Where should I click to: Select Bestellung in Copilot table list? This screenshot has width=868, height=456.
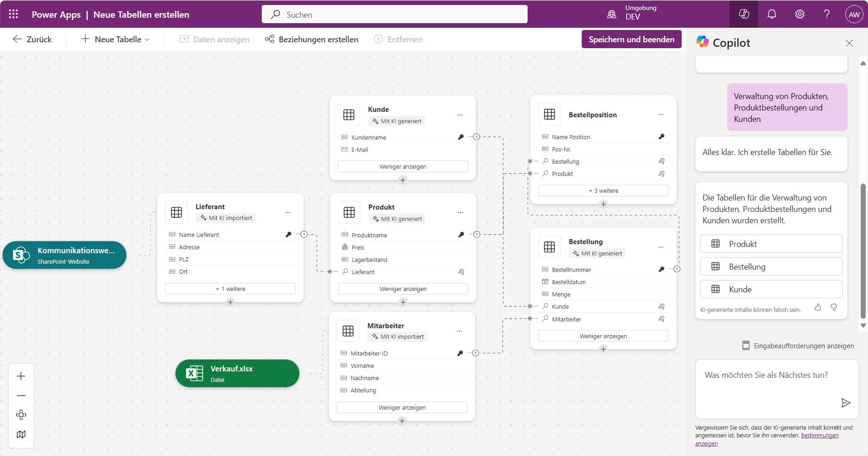[771, 266]
